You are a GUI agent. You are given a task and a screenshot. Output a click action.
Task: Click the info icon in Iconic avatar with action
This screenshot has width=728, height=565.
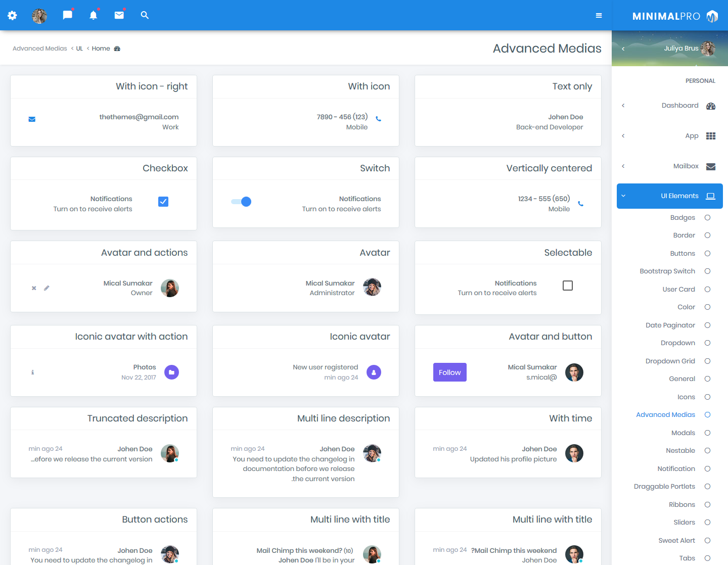(x=33, y=372)
